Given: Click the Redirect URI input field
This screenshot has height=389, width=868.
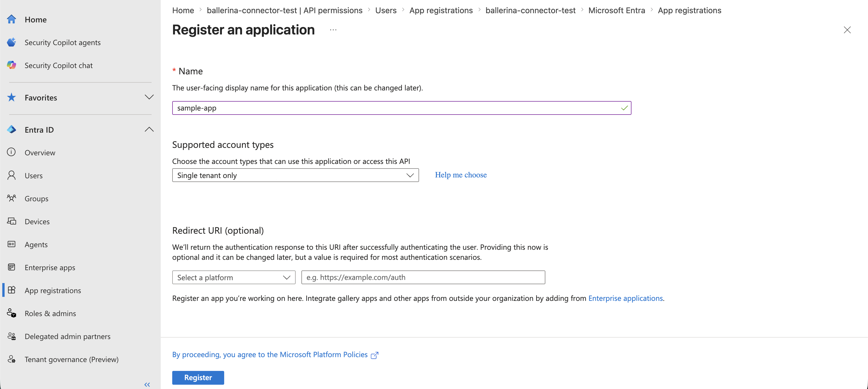Looking at the screenshot, I should (x=423, y=277).
